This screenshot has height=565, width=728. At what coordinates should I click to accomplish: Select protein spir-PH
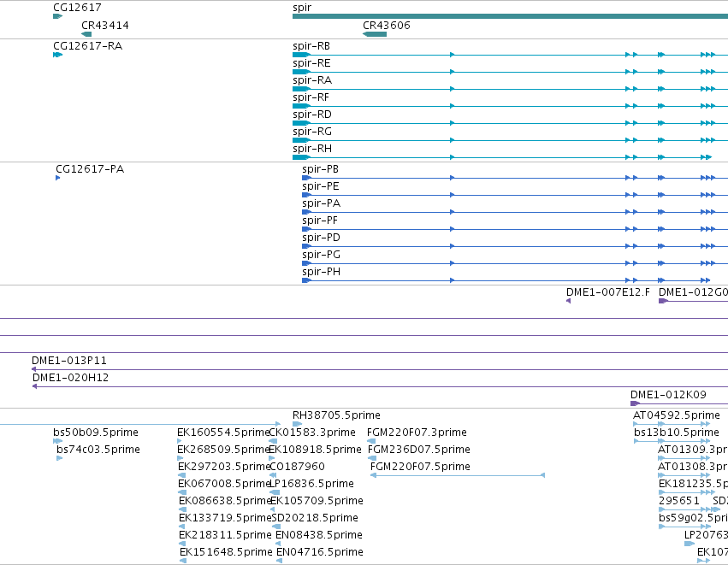(x=321, y=272)
